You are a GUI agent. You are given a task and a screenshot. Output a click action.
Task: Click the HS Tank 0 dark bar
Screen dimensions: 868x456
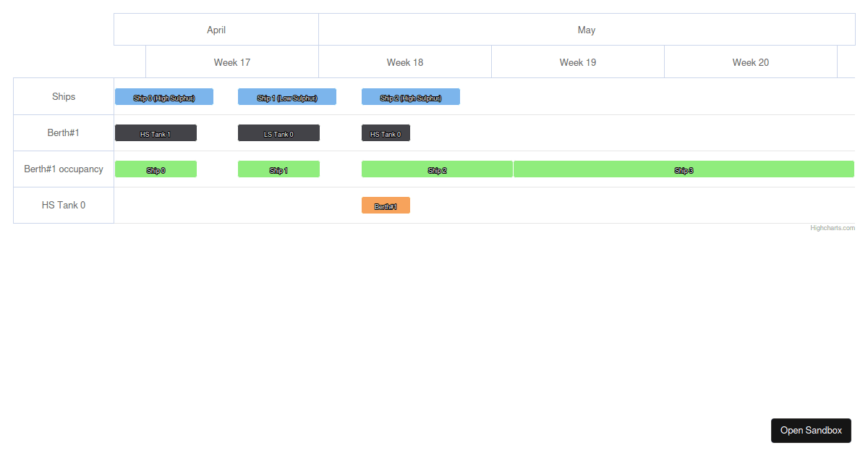(x=386, y=132)
